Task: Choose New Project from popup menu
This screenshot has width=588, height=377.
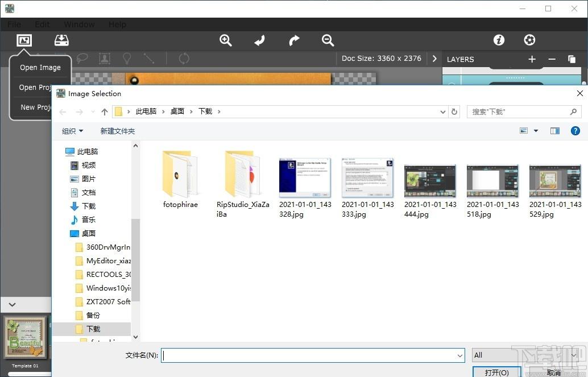Action: coord(36,107)
